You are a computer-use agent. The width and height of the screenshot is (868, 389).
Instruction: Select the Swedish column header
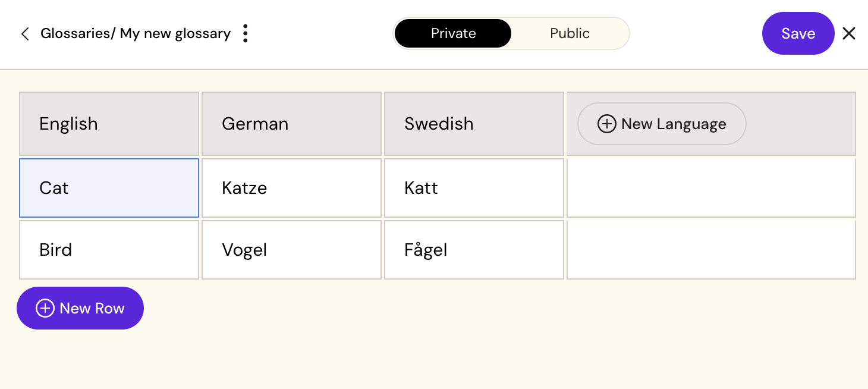474,124
